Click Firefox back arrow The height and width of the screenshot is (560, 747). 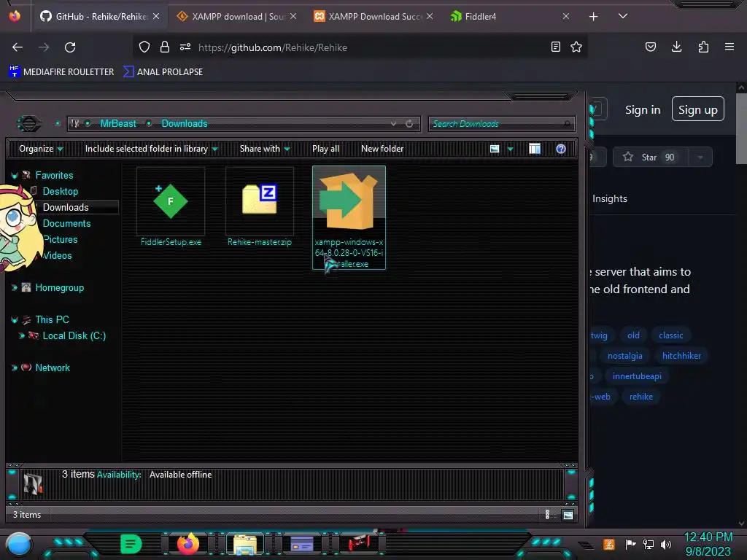click(x=18, y=47)
